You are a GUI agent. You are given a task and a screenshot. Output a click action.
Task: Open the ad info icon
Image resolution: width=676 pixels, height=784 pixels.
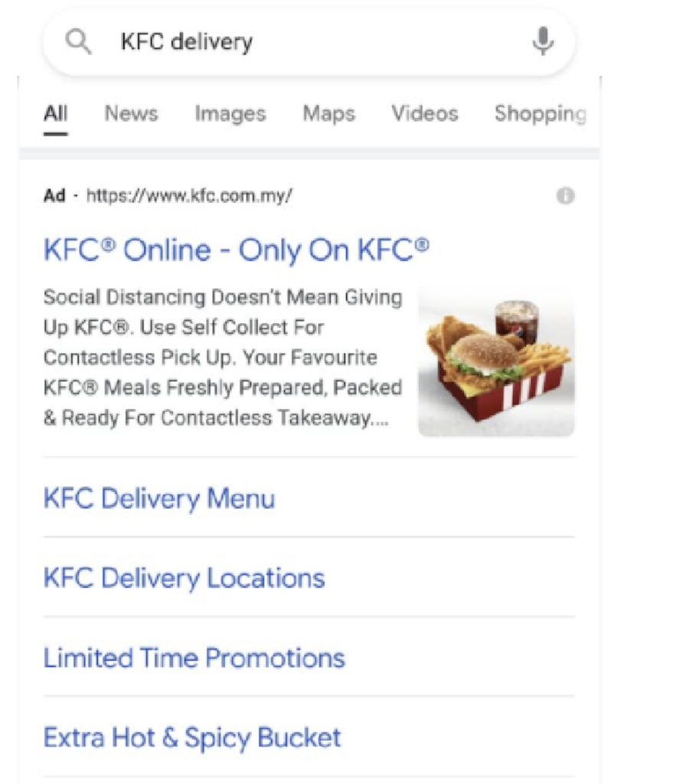(x=565, y=196)
